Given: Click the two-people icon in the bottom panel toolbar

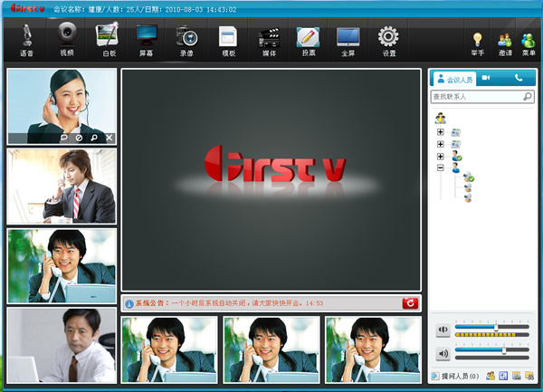Looking at the screenshot, I should tap(491, 376).
